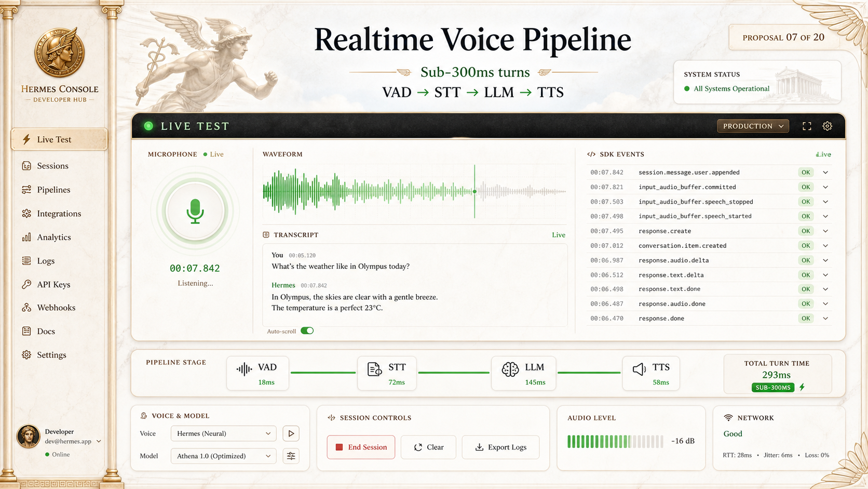
Task: Open Webhooks page
Action: [x=56, y=308]
